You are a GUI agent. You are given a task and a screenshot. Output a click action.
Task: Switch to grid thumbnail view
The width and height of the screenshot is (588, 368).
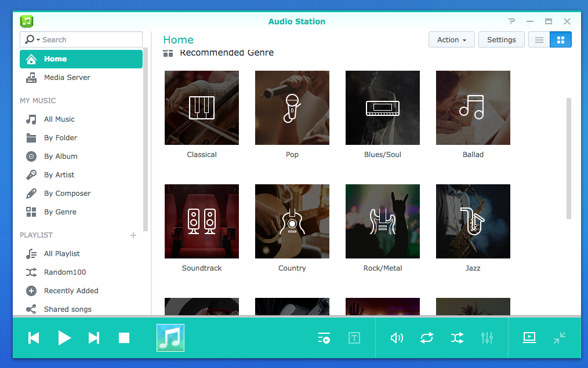(561, 40)
